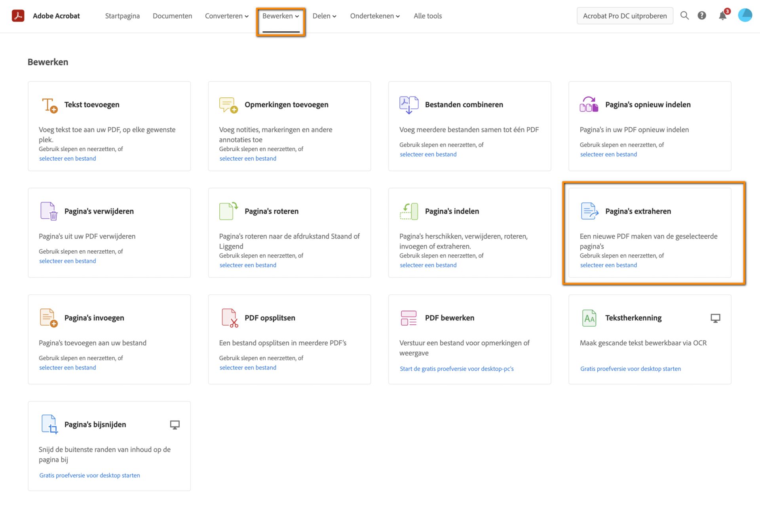The image size is (760, 532).
Task: Click 'selecteer een bestand' under Pagina's opnieuw indelen
Action: pos(608,155)
